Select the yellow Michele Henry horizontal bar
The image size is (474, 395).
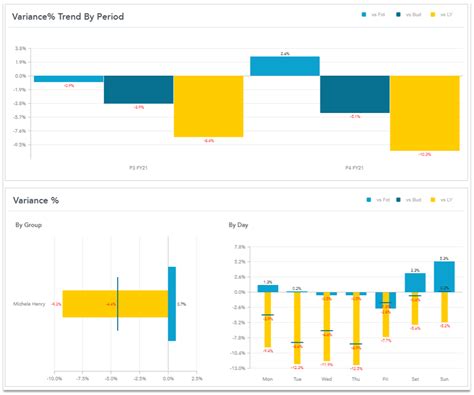pos(115,304)
